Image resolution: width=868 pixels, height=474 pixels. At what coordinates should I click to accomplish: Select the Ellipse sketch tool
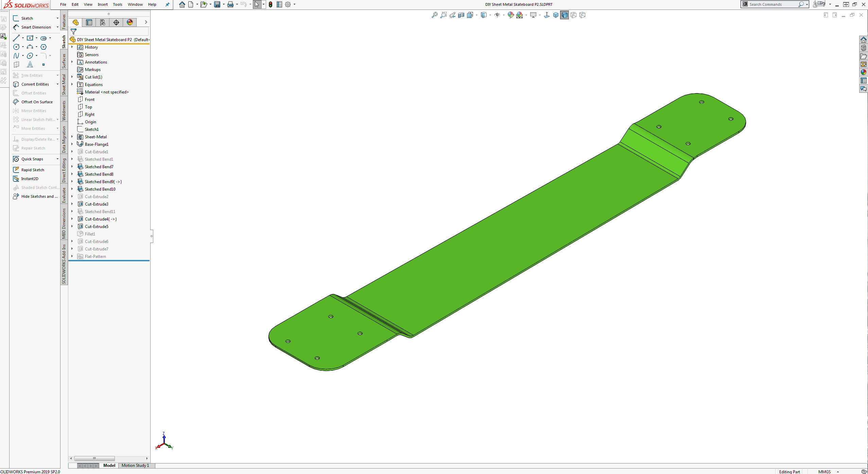click(x=30, y=56)
